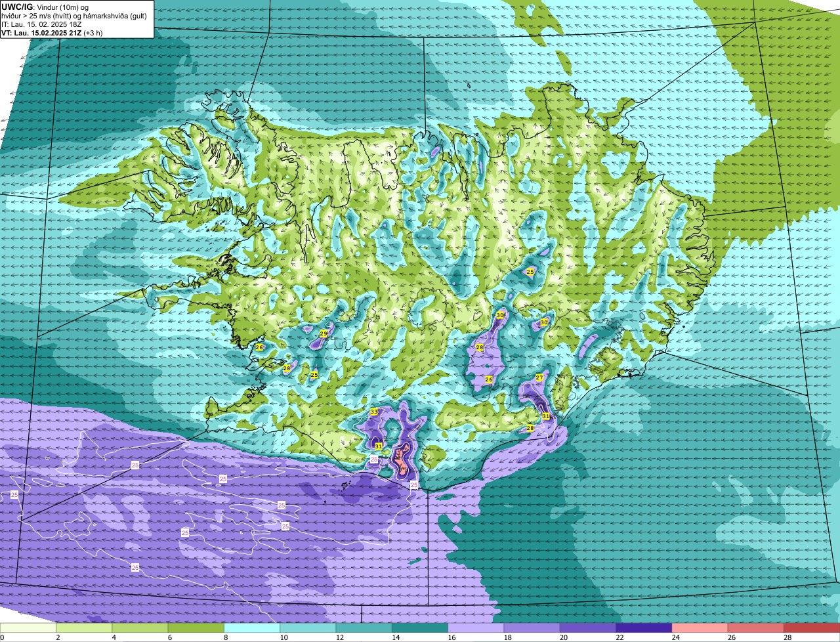Image resolution: width=840 pixels, height=642 pixels.
Task: Click the 18–20 m/s purple legend swatch
Action: click(x=532, y=628)
